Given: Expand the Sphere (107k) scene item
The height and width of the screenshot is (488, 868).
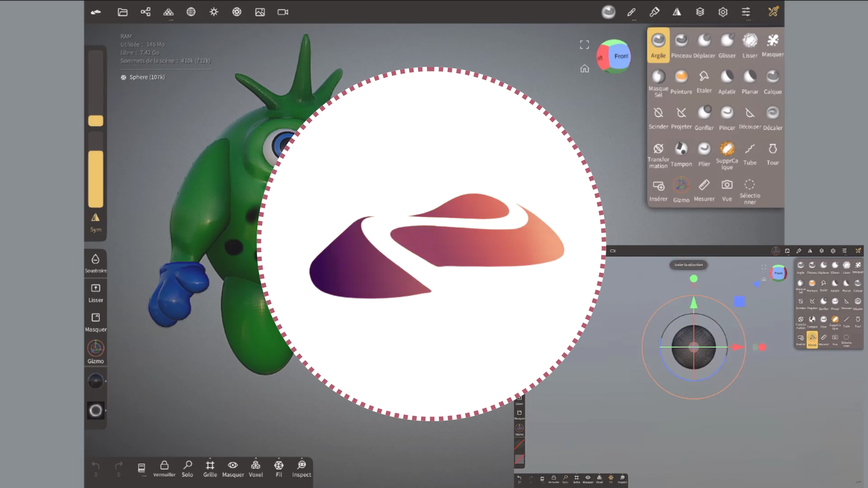Looking at the screenshot, I should 146,77.
